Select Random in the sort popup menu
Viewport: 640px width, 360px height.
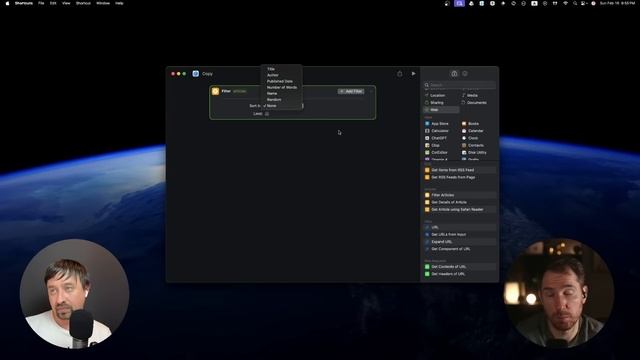[282, 100]
